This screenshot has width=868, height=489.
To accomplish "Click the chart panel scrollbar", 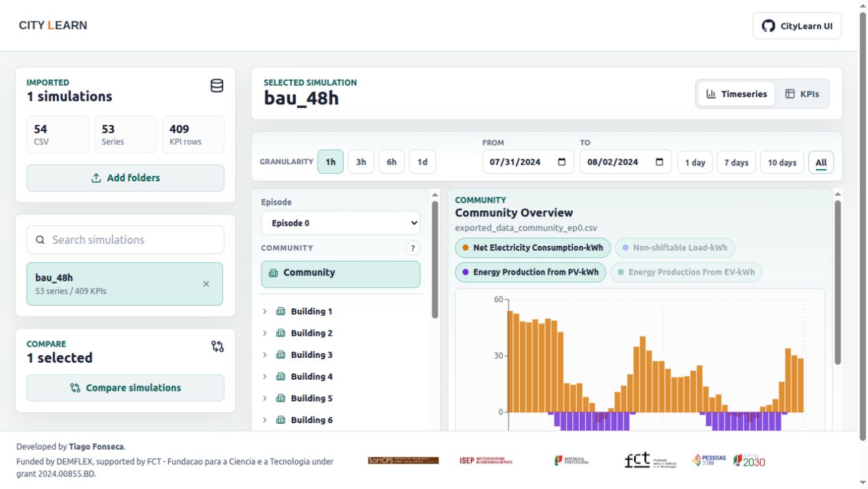I will click(837, 282).
